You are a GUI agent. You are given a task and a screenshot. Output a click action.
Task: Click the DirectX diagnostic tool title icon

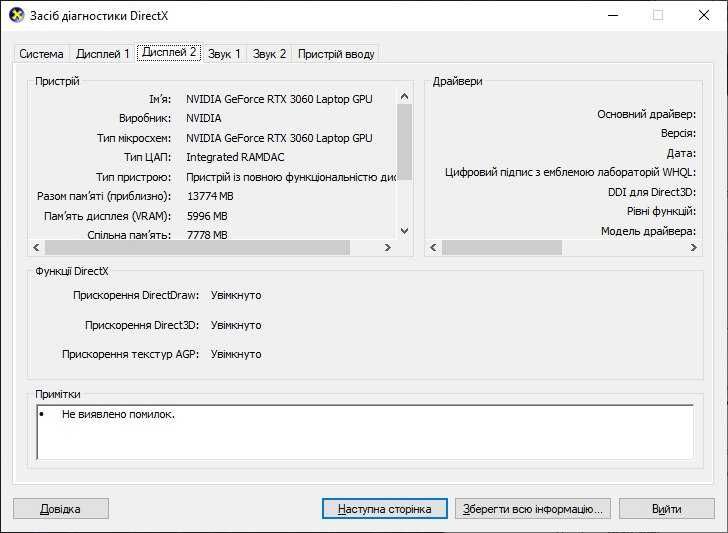point(16,15)
